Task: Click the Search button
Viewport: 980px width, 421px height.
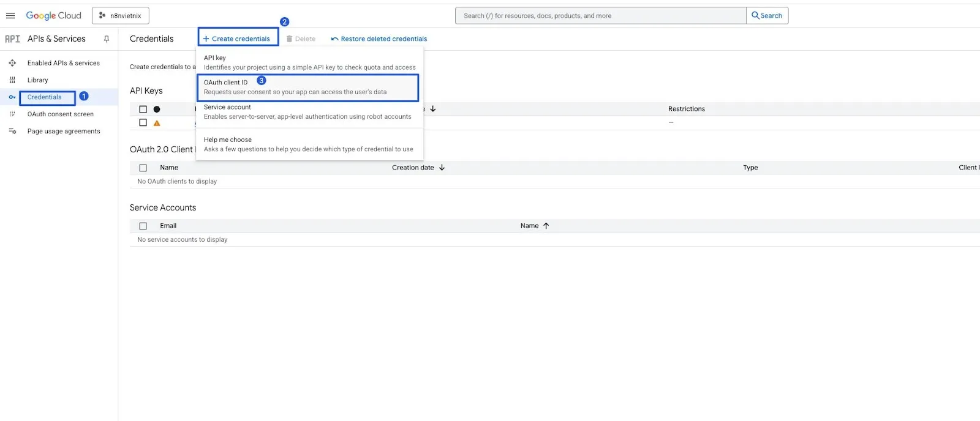Action: [x=767, y=15]
